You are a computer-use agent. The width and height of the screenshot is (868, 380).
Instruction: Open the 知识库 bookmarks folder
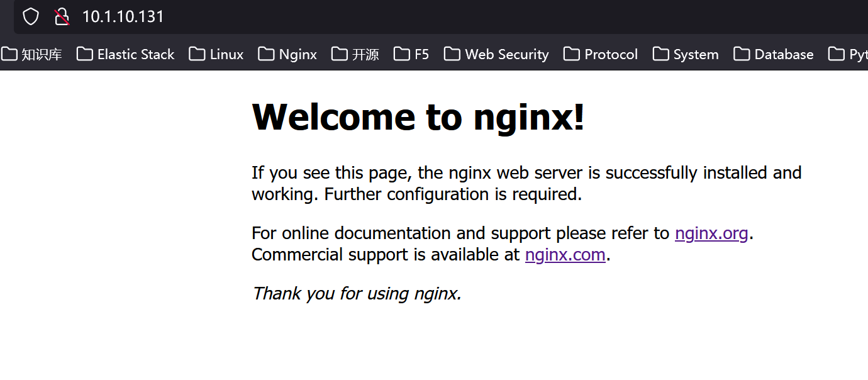click(31, 54)
